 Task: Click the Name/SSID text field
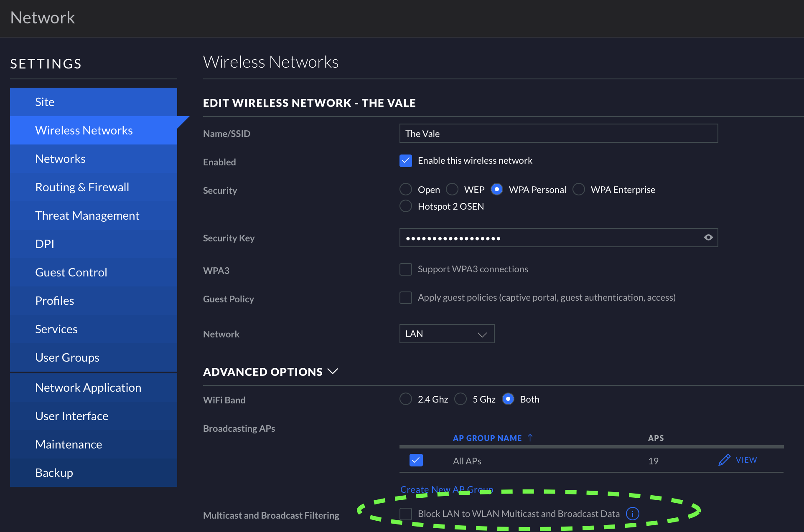pos(558,134)
